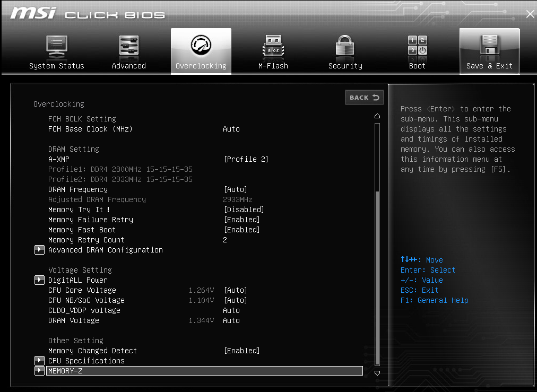This screenshot has height=392, width=537.
Task: Switch to System Status tab label
Action: pos(56,66)
